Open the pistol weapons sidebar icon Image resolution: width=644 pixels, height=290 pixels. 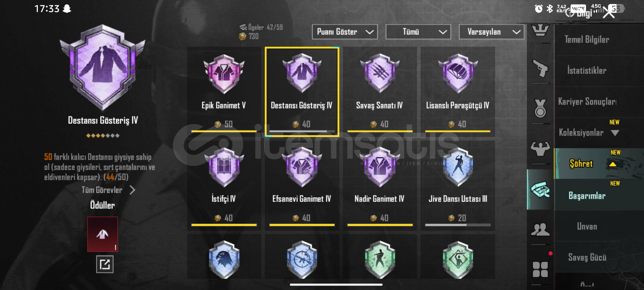click(540, 68)
